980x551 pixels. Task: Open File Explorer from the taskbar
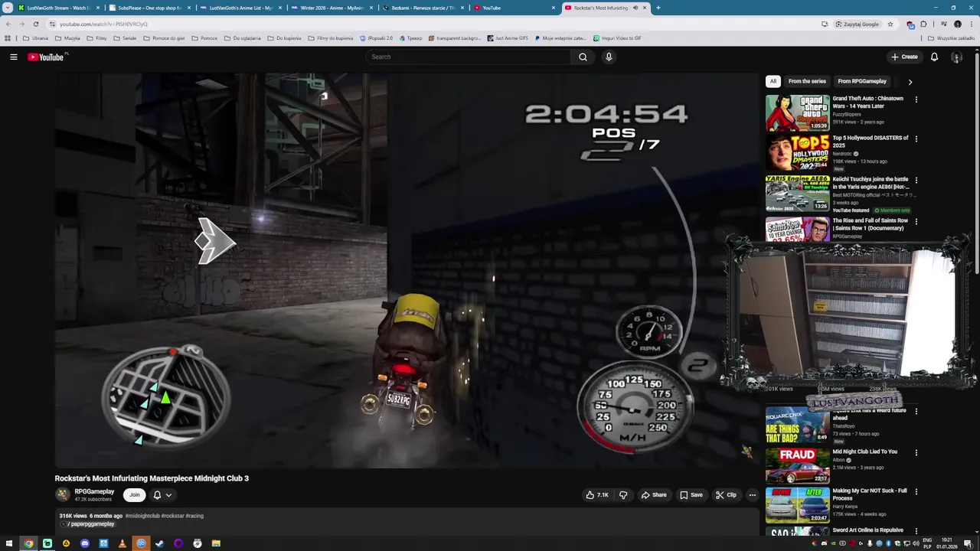216,543
